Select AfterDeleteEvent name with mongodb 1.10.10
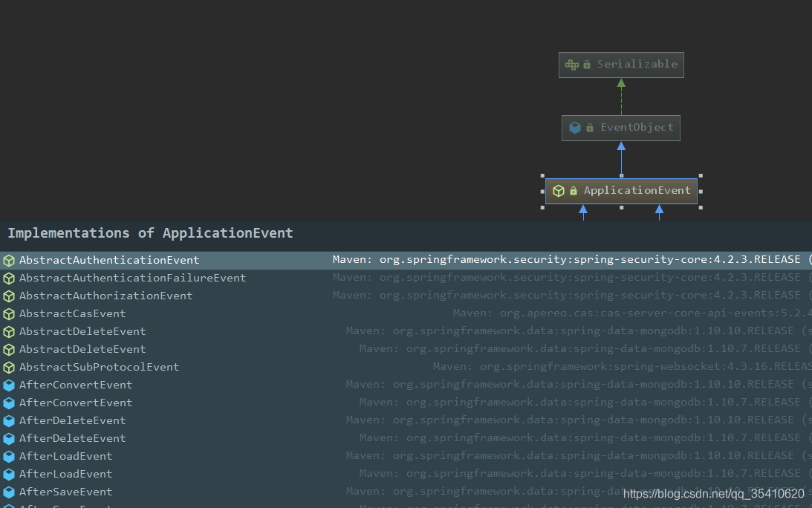The width and height of the screenshot is (812, 508). click(x=73, y=420)
